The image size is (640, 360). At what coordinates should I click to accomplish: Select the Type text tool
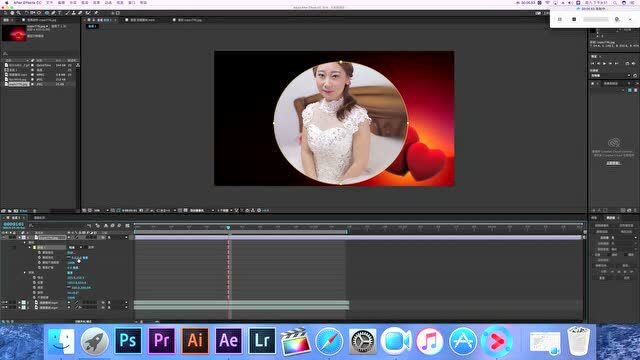[60, 13]
